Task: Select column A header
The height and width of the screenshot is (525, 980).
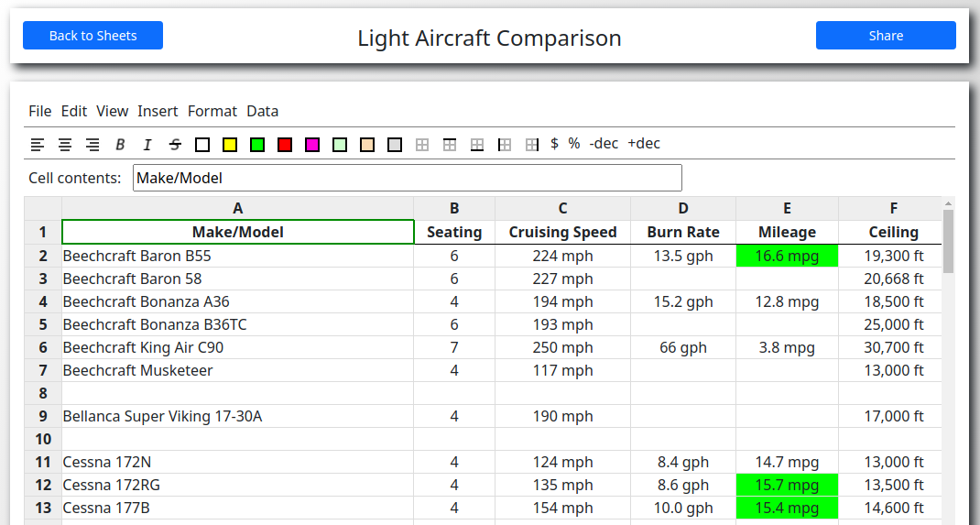Action: coord(237,209)
